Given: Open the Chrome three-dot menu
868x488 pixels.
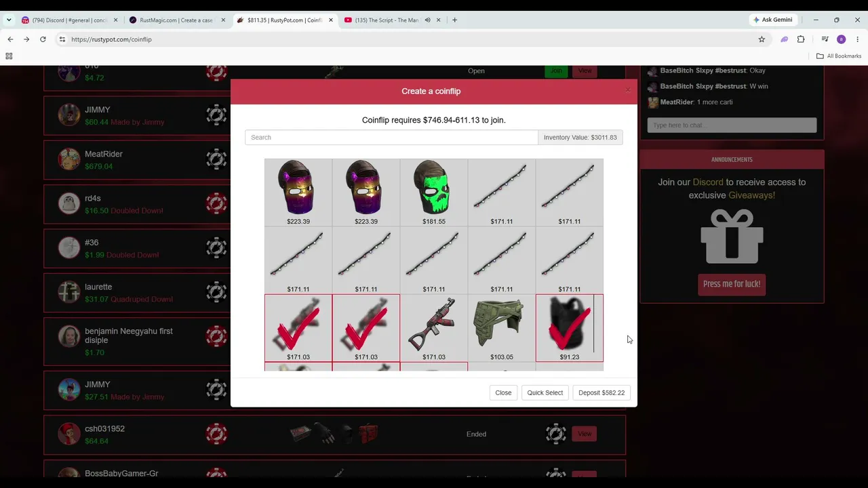Looking at the screenshot, I should 858,39.
